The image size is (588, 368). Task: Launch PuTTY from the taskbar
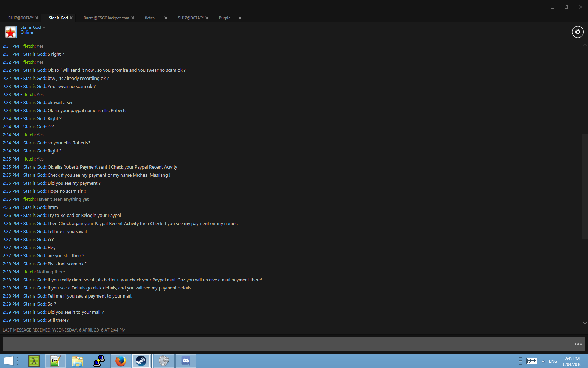click(x=99, y=361)
